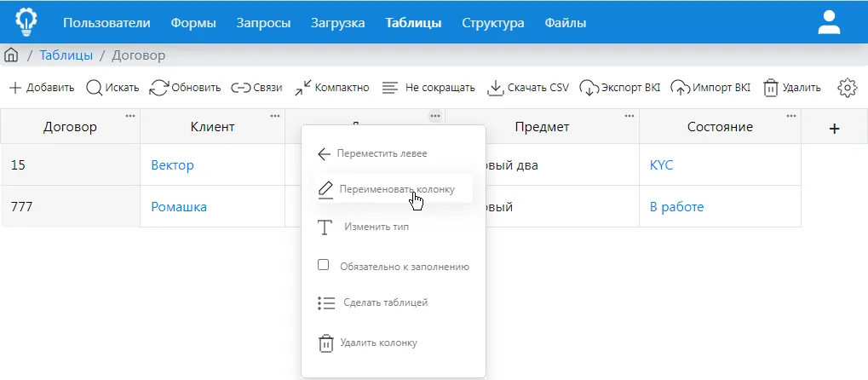
Task: Click the Экспорт BKI button label
Action: pos(630,88)
